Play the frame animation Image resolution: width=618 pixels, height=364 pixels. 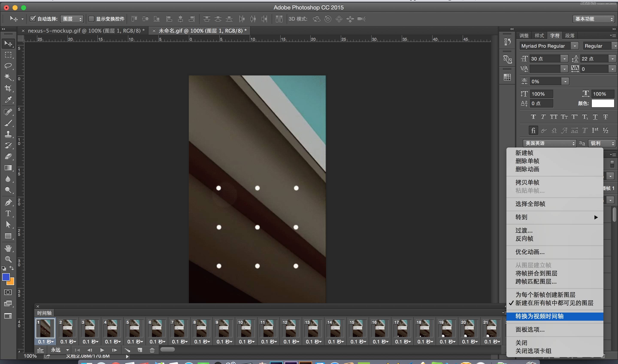[x=102, y=350]
